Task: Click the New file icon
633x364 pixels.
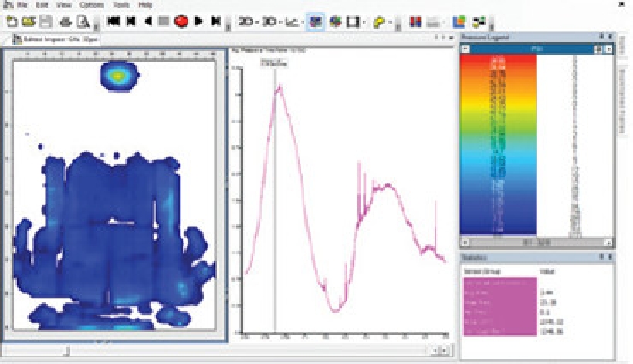Action: click(12, 21)
